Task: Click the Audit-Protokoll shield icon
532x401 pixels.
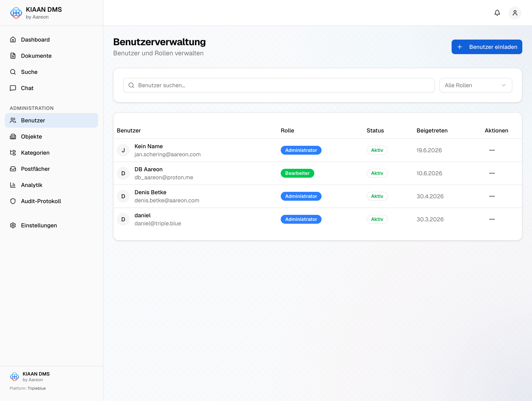Action: pyautogui.click(x=13, y=201)
